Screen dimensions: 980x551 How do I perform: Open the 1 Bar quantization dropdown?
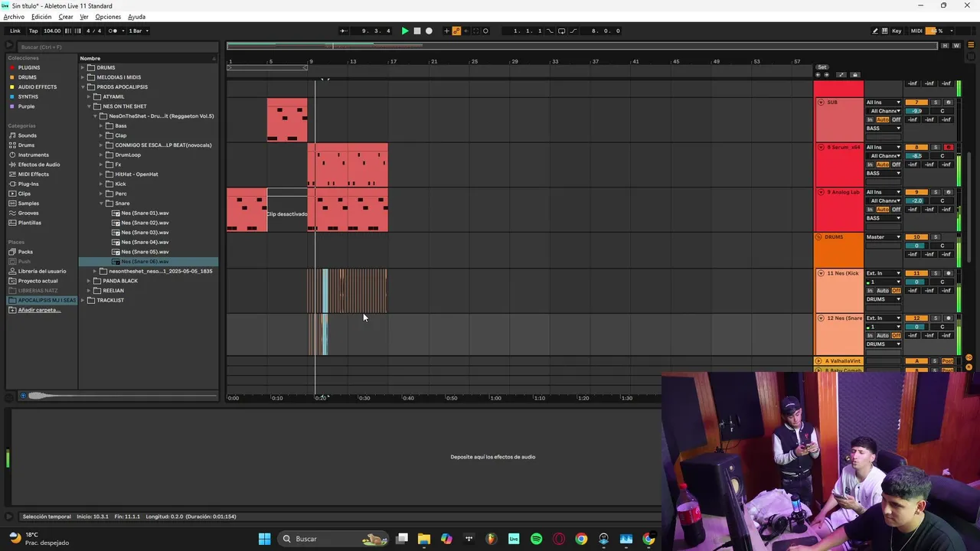(139, 31)
